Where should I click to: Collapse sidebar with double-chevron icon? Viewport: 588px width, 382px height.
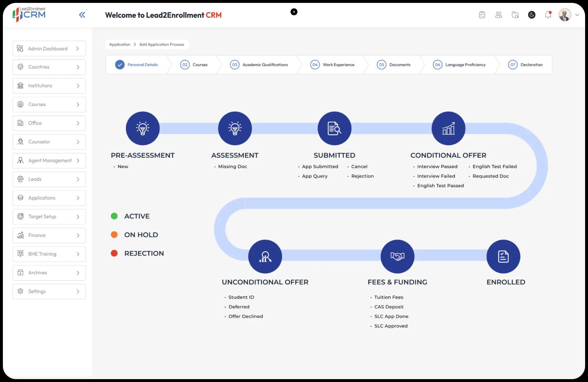(x=82, y=15)
